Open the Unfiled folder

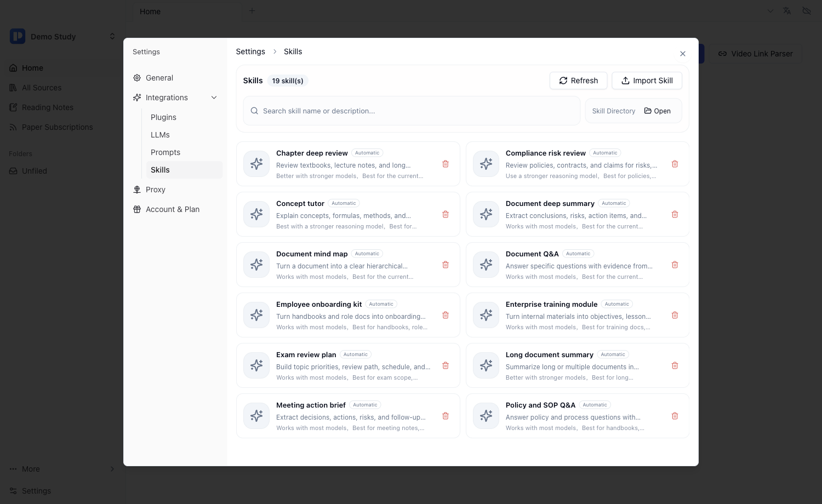(x=62, y=171)
